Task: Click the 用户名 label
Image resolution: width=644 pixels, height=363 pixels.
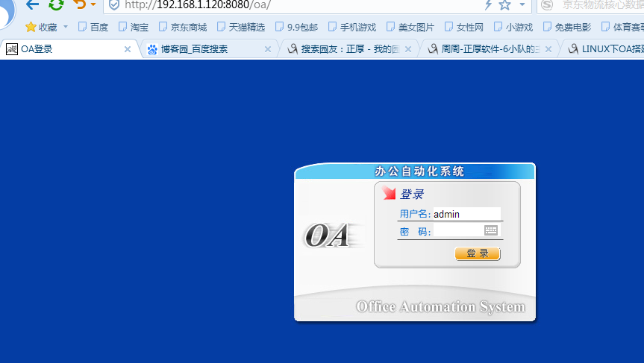Action: coord(415,214)
